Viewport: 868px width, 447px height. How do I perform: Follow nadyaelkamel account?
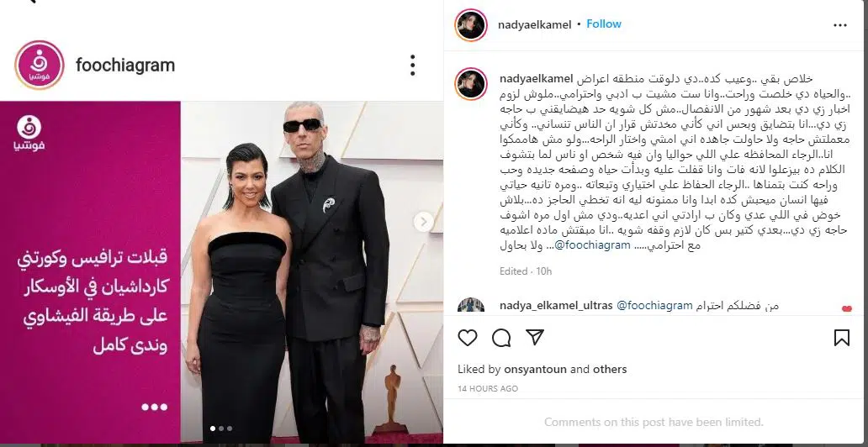[603, 24]
